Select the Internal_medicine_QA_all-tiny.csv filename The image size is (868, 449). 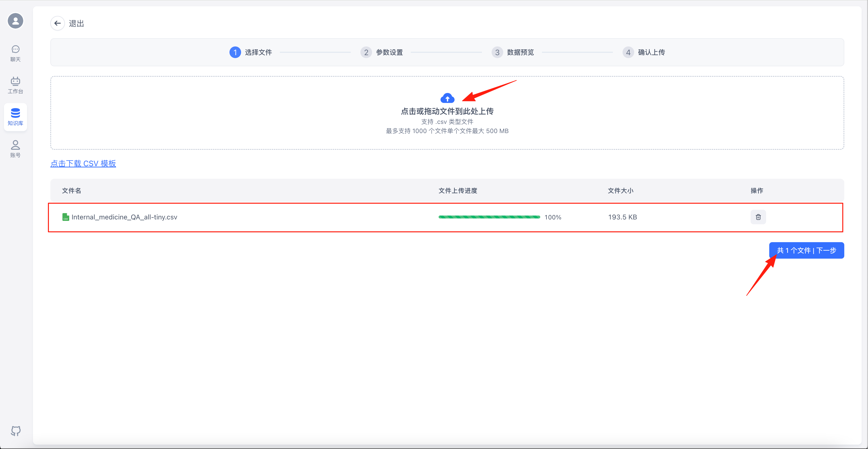(x=124, y=217)
